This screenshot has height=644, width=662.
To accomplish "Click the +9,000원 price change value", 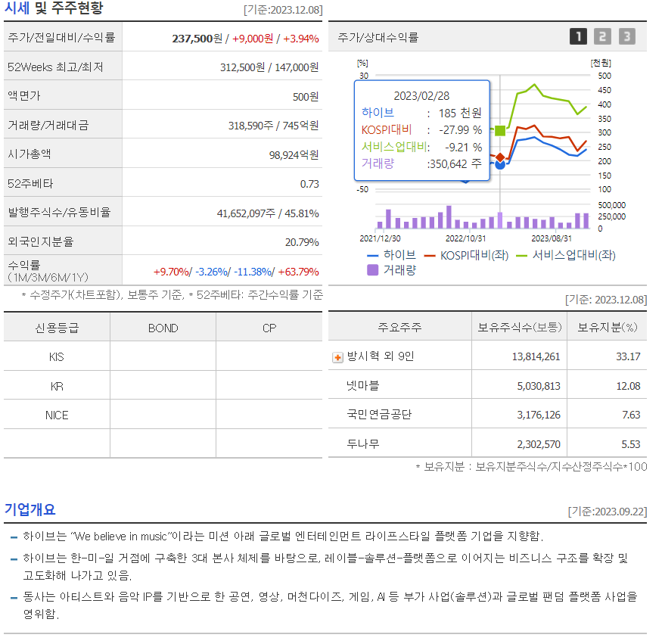I will (253, 39).
